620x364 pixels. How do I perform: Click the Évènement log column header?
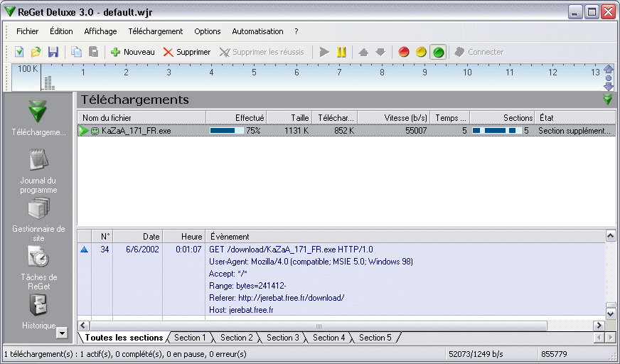click(x=405, y=236)
